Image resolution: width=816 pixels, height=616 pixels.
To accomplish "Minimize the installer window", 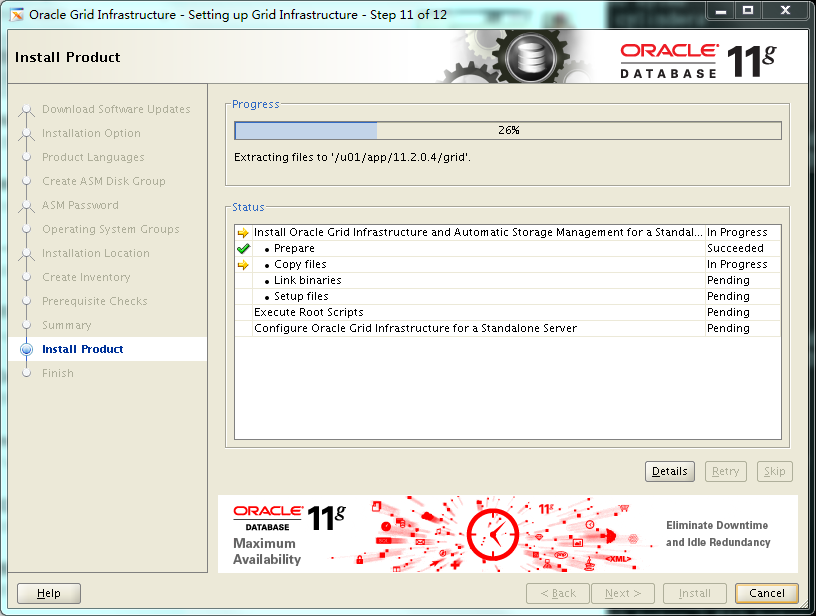I will click(x=721, y=10).
